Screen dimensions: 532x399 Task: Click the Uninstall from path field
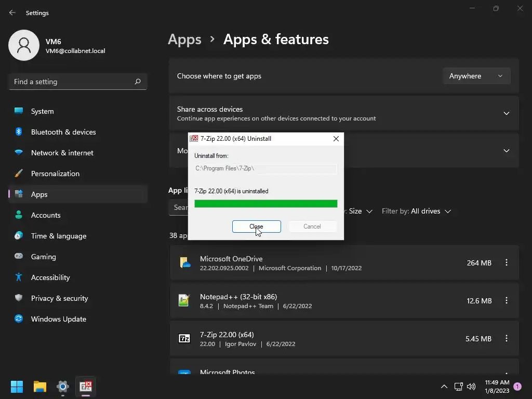[265, 168]
